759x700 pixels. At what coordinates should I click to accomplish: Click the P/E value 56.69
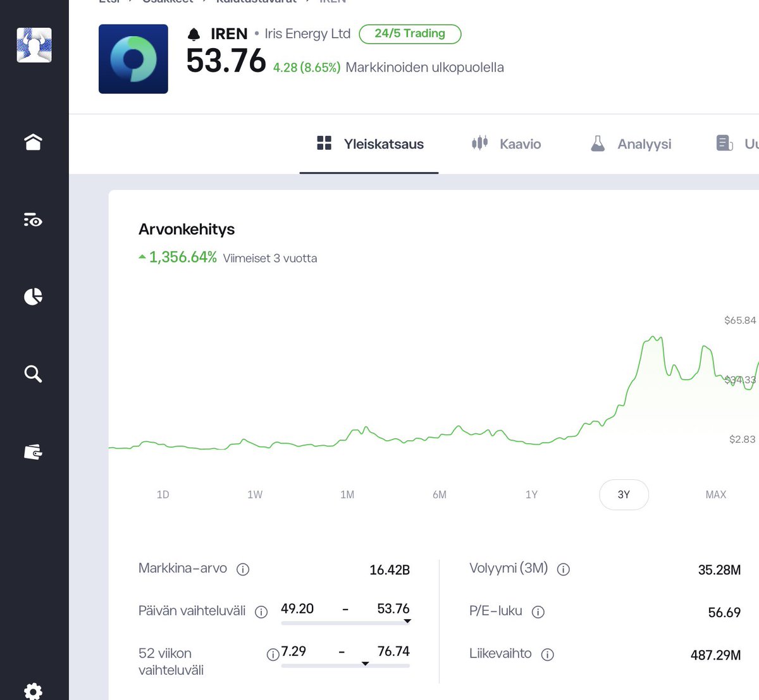pos(724,612)
